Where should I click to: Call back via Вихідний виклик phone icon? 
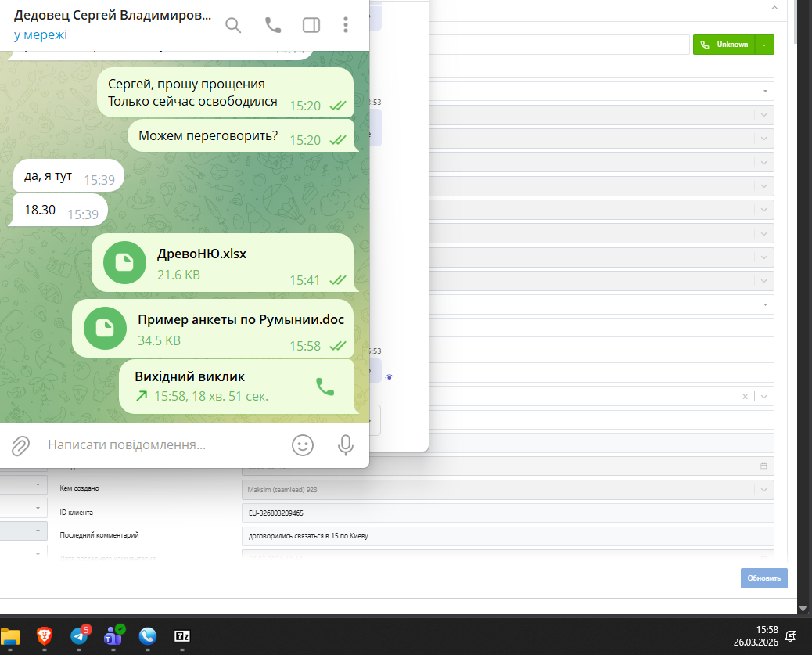point(325,387)
